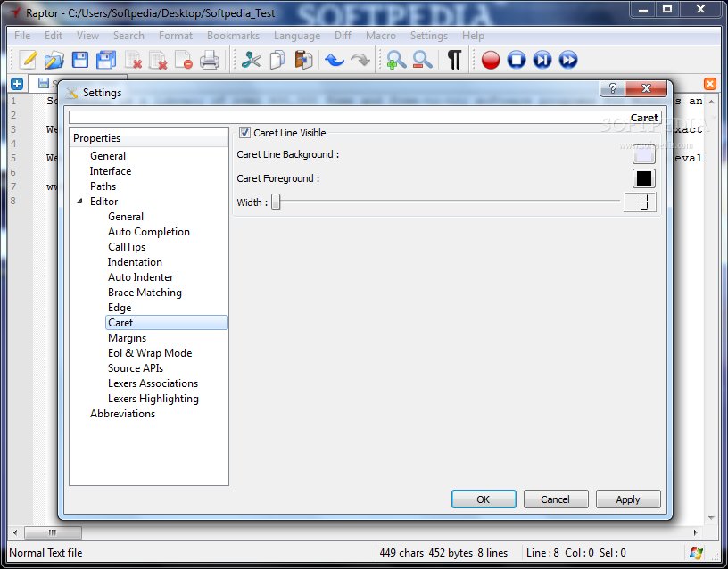Collapse the Editor tree node
Viewport: 728px width, 569px height.
(x=80, y=201)
